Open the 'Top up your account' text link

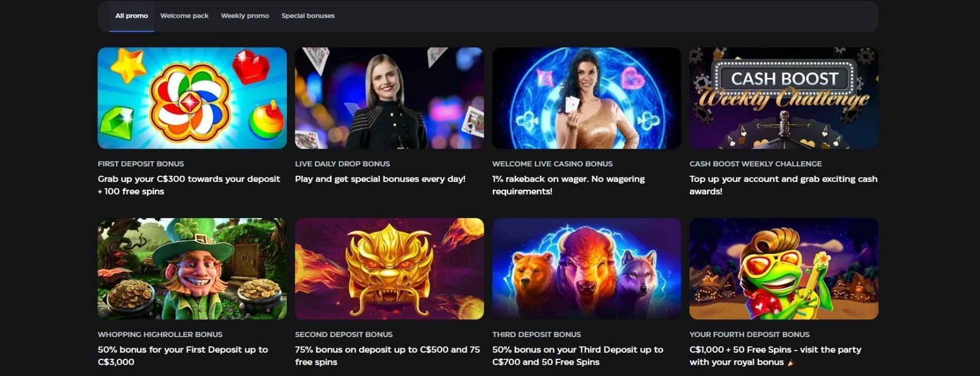[783, 185]
